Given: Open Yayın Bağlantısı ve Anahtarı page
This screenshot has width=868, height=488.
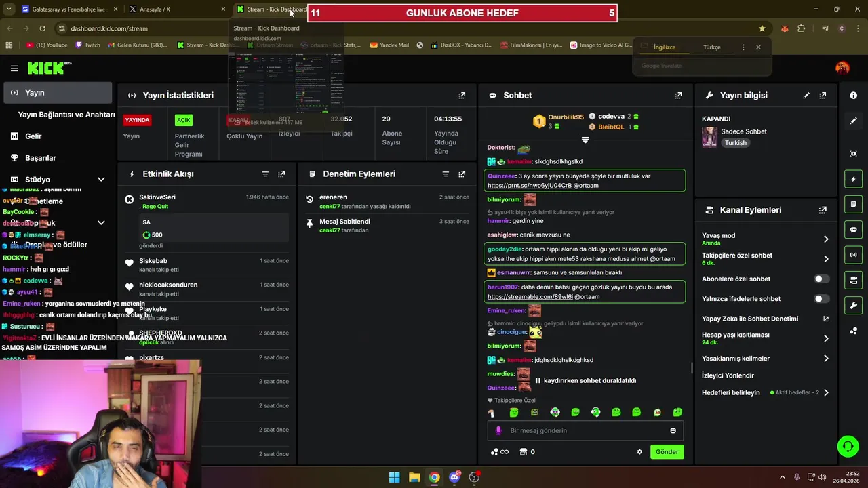Looking at the screenshot, I should [66, 115].
